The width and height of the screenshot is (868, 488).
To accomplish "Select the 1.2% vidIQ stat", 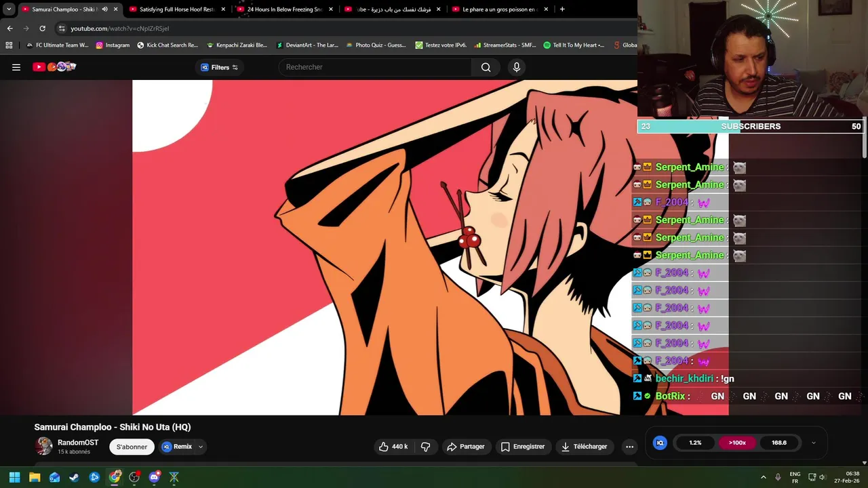I will 695,443.
